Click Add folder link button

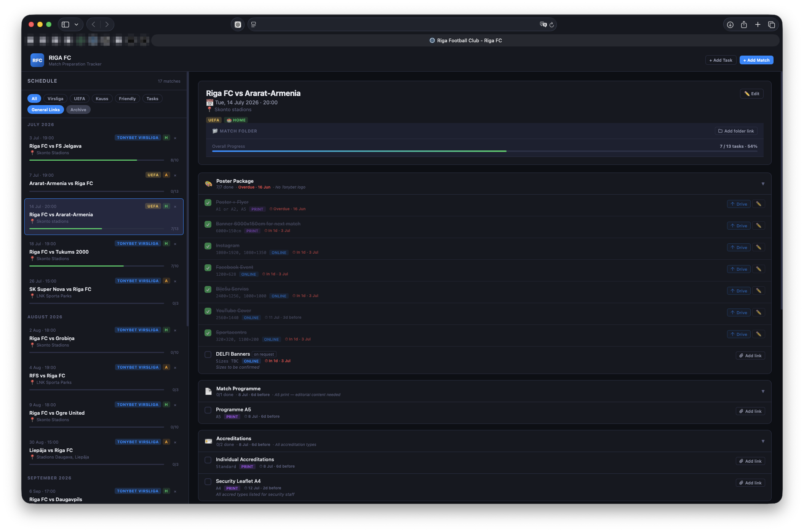(x=736, y=131)
